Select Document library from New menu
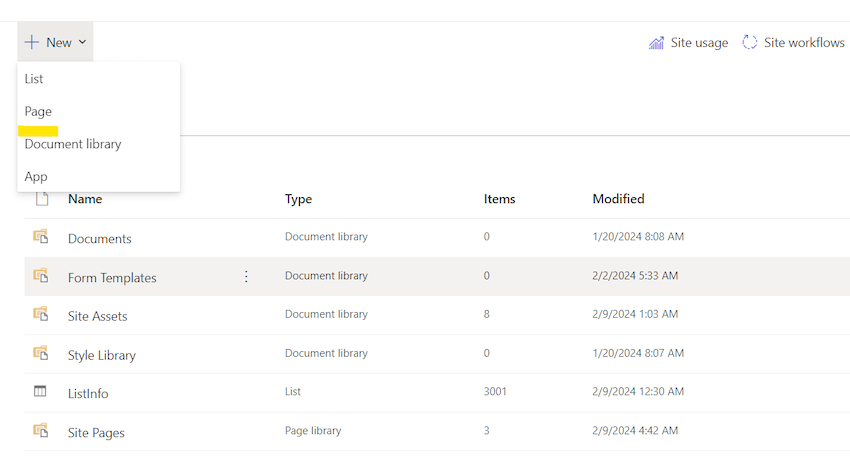850x472 pixels. coord(73,144)
